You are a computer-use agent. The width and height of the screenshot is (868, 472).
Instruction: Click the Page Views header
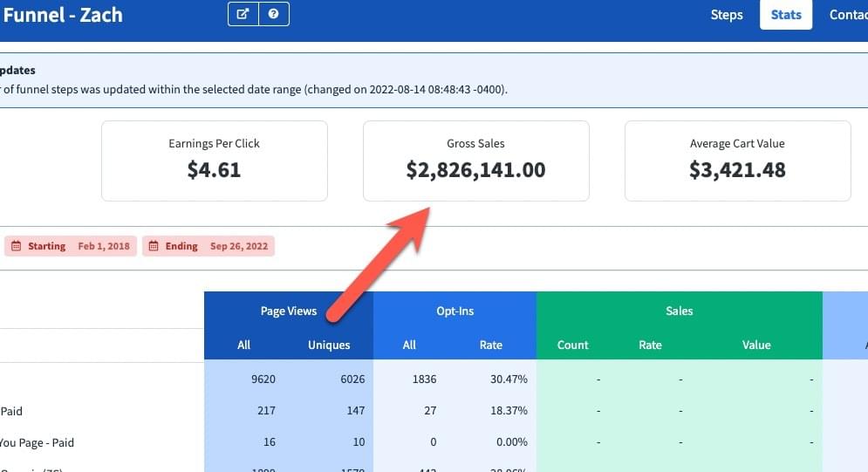coord(288,311)
